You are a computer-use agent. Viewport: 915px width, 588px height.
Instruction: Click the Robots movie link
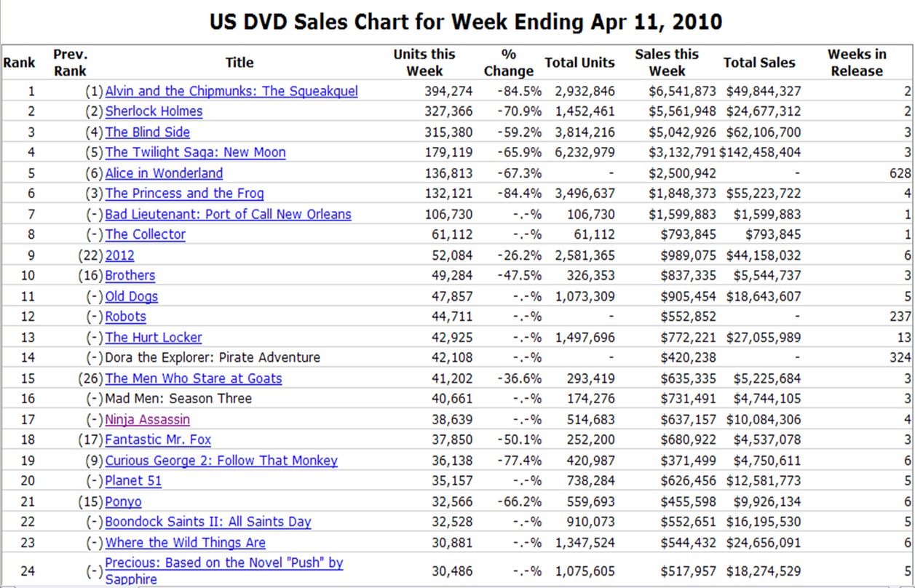pos(125,317)
